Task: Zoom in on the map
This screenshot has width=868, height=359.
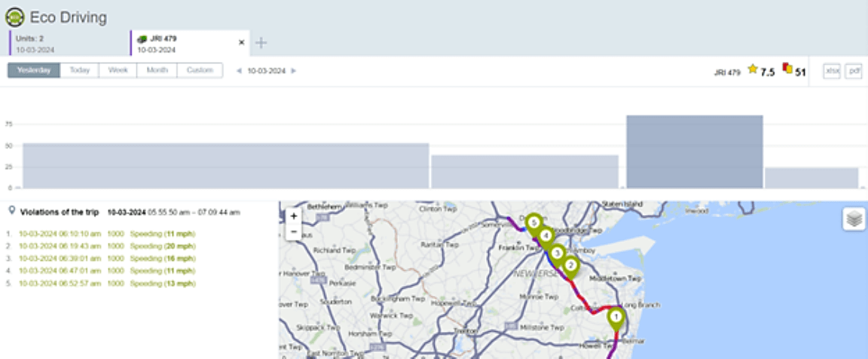Action: pyautogui.click(x=293, y=216)
